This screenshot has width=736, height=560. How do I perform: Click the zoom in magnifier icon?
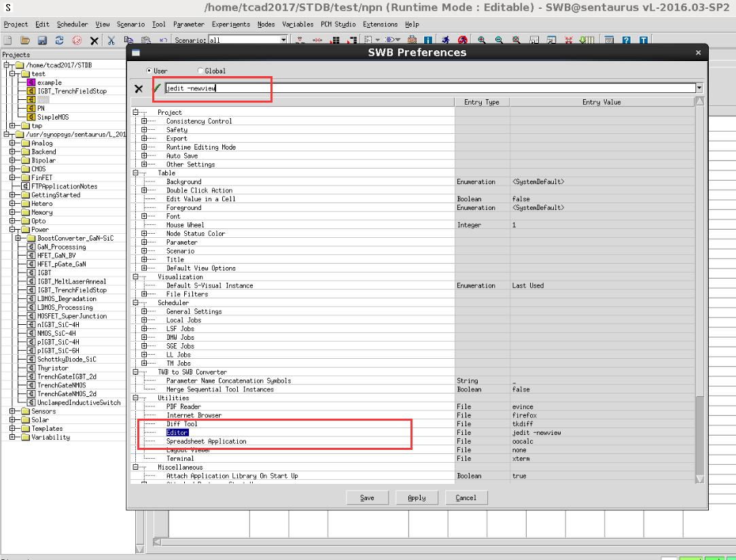(482, 41)
